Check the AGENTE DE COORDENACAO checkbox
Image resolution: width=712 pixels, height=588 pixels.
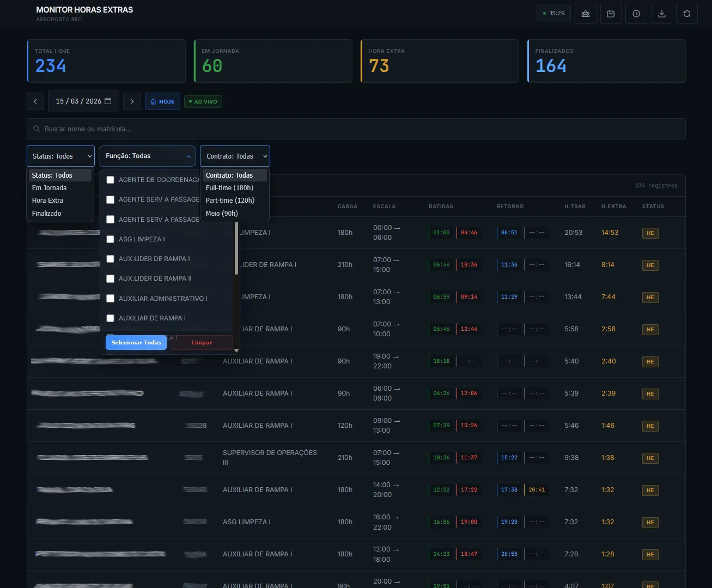[110, 180]
